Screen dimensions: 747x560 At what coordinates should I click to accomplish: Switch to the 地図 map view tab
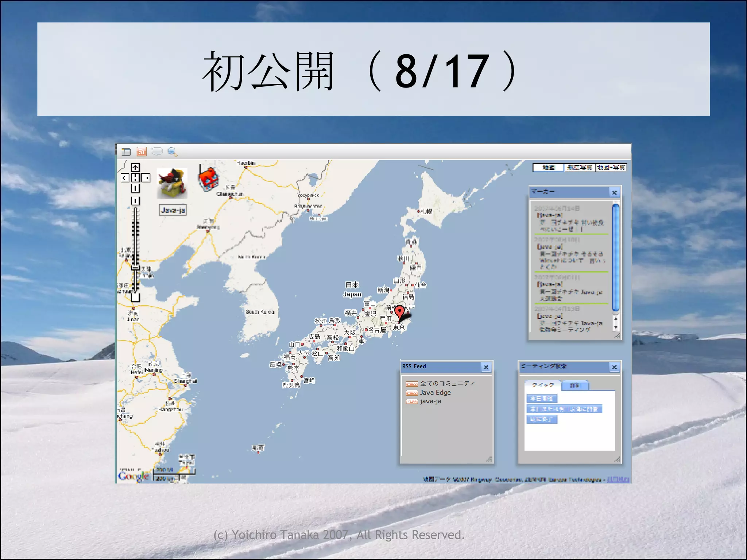548,167
